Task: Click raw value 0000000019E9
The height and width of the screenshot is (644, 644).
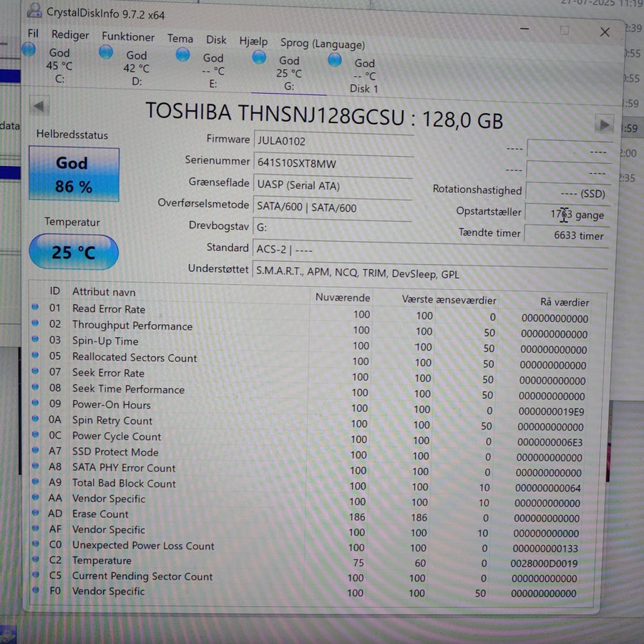Action: coord(551,411)
